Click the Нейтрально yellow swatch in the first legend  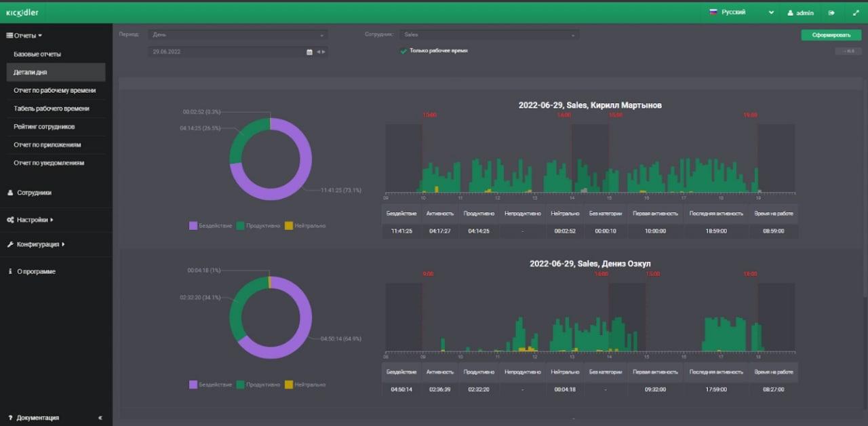289,225
